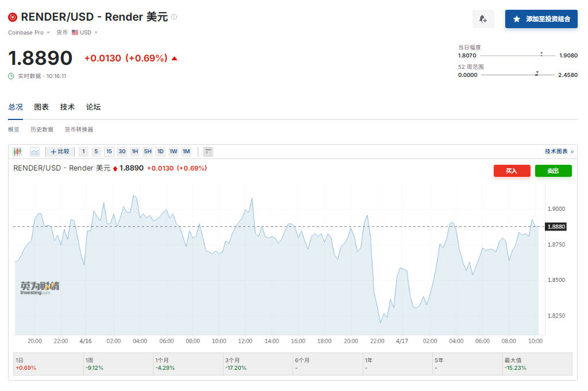Click the 1.8880 price label on axis
588x391 pixels.
pyautogui.click(x=555, y=227)
